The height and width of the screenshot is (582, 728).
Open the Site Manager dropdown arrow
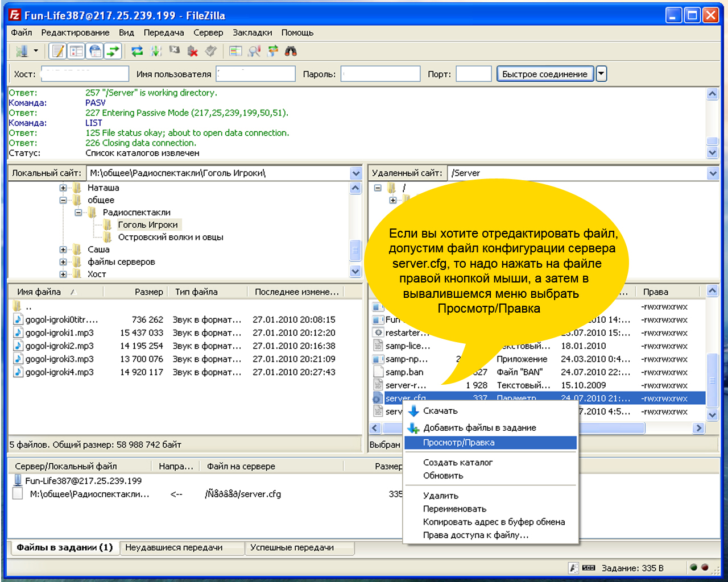pos(36,51)
